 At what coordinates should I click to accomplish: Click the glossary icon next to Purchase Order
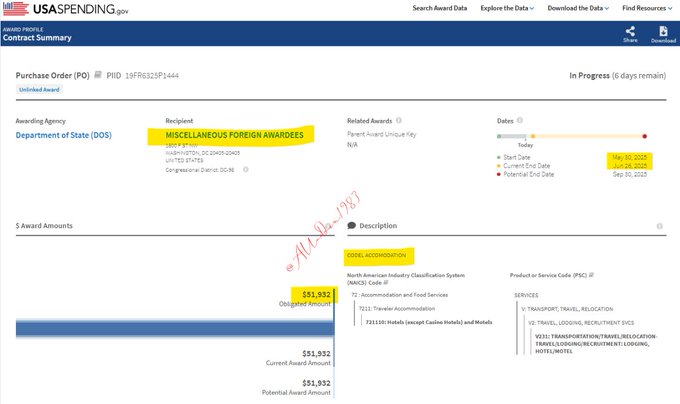98,75
